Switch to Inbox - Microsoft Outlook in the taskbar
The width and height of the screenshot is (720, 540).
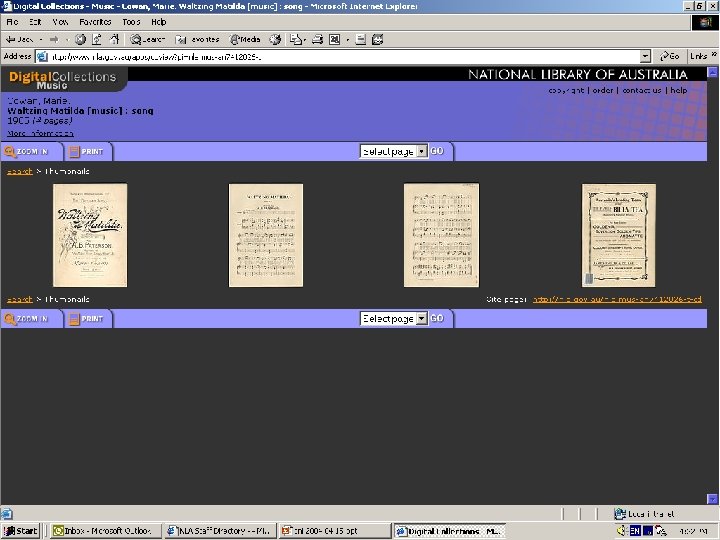click(x=106, y=531)
